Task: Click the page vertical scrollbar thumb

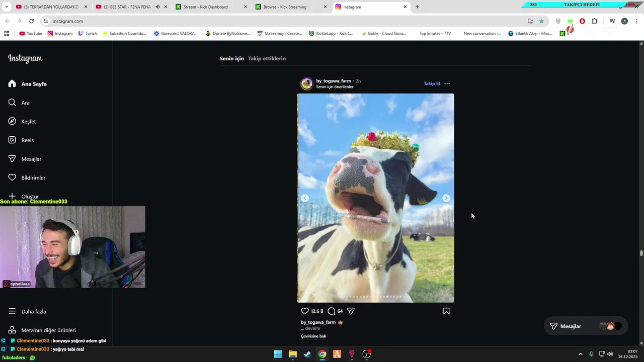Action: point(641,253)
